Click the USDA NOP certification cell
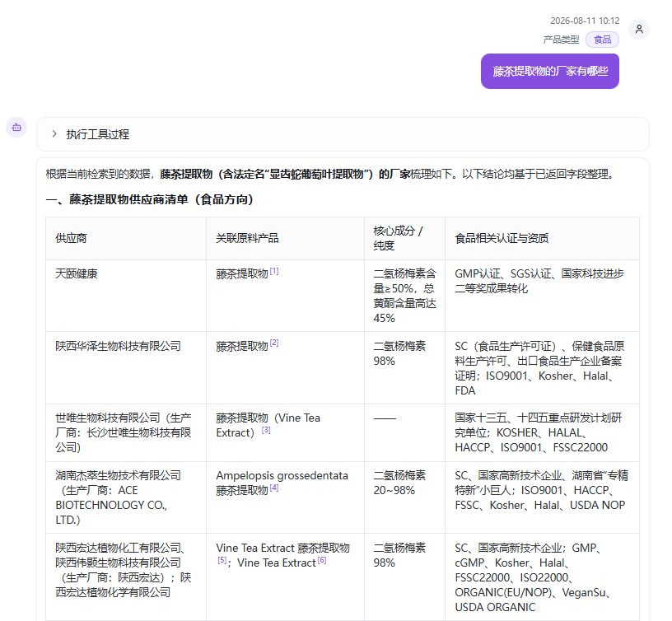This screenshot has height=621, width=672. pos(542,497)
